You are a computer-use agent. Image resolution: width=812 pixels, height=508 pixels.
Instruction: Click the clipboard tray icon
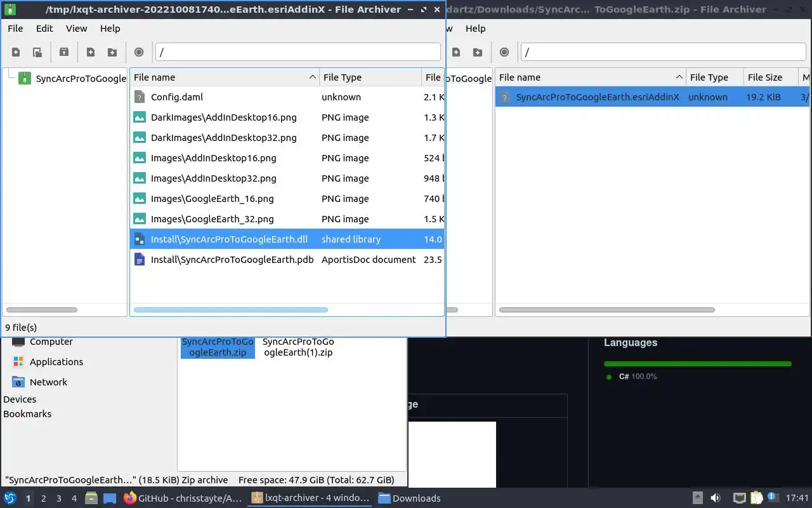point(756,498)
